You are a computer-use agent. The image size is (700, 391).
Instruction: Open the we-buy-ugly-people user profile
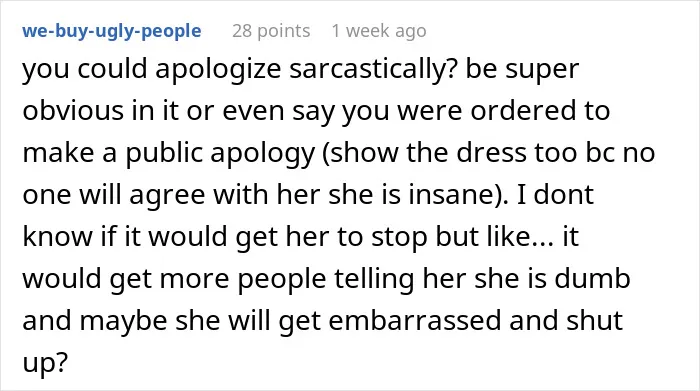point(112,31)
